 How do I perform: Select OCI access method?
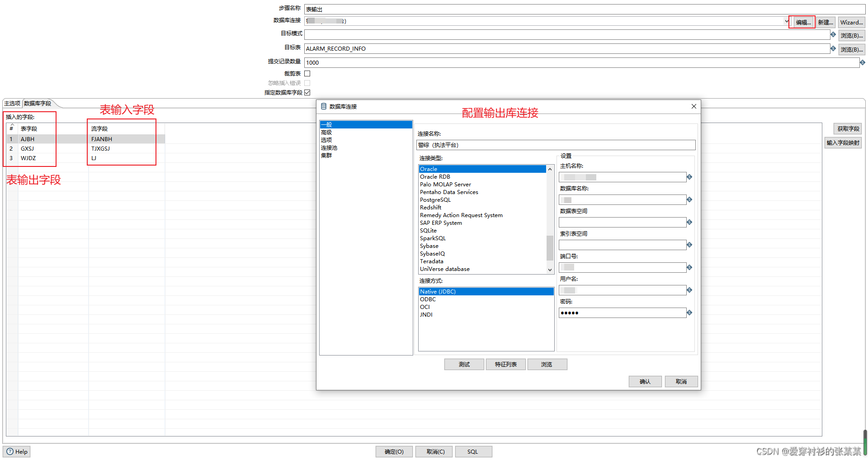point(486,307)
